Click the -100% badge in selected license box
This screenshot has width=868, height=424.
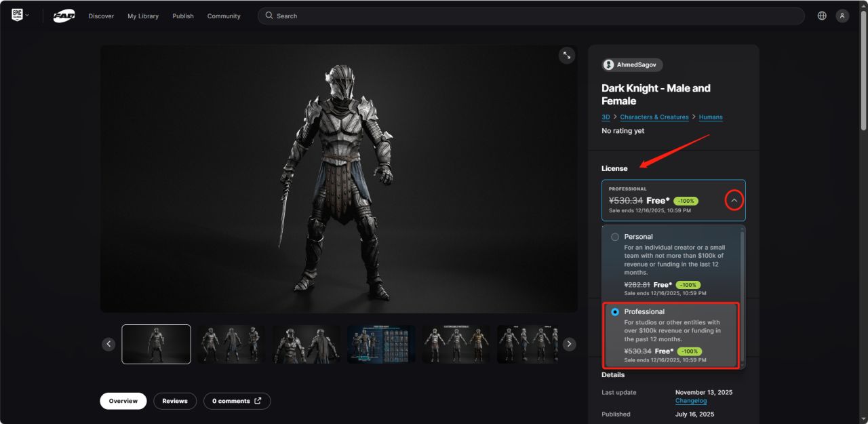pos(686,201)
